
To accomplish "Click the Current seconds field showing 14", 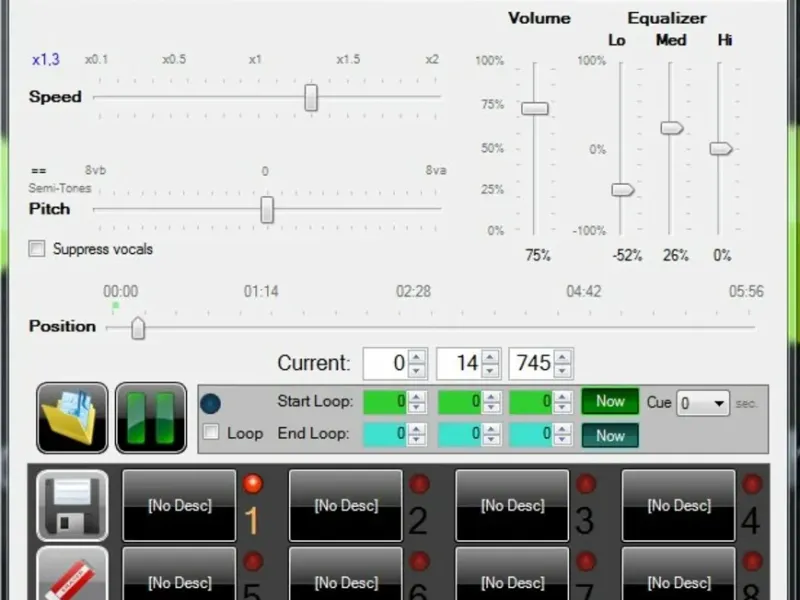I will 458,363.
